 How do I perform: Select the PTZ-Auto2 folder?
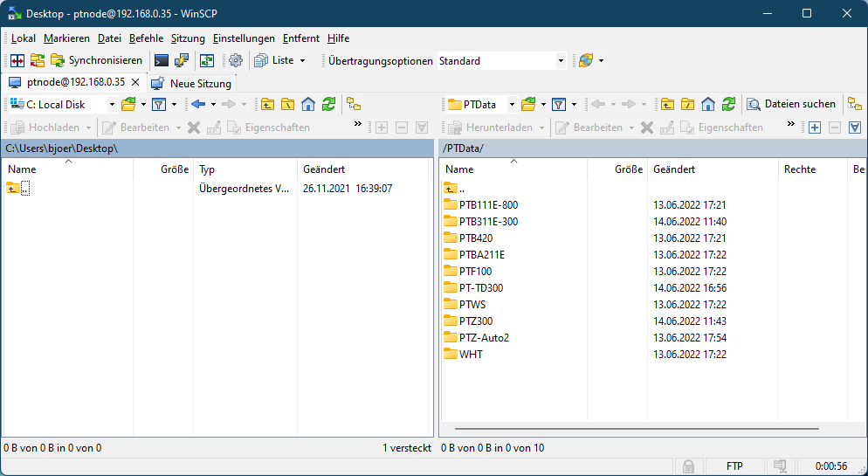(484, 337)
